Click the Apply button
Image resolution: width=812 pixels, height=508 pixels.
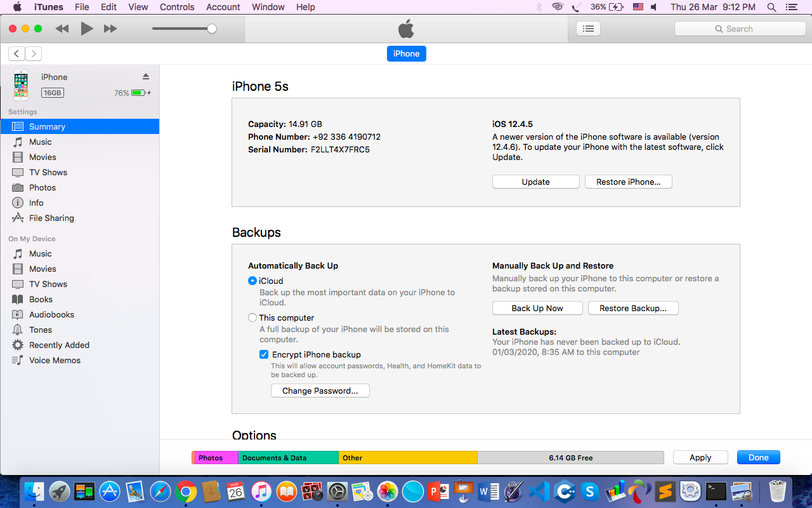(700, 457)
